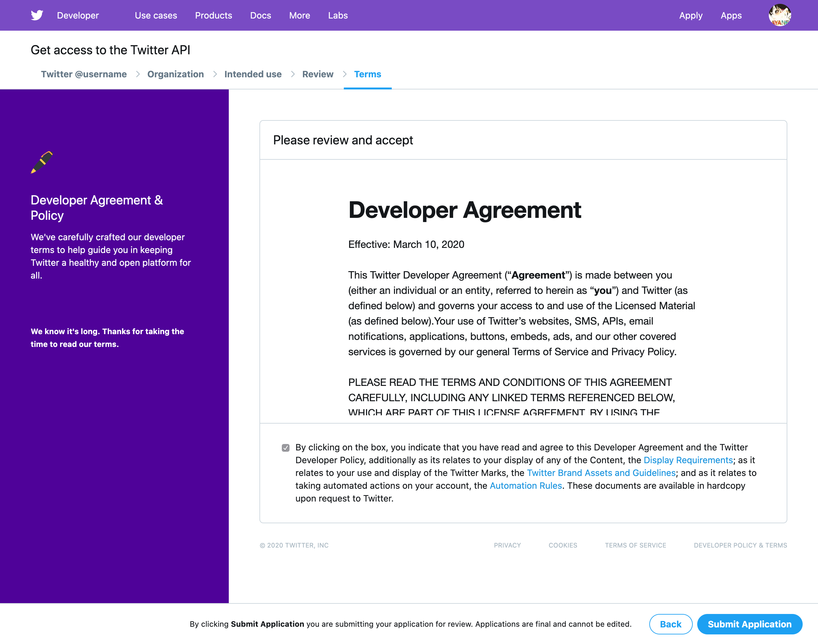Open Developer Policy & Terms footer link

pos(740,545)
